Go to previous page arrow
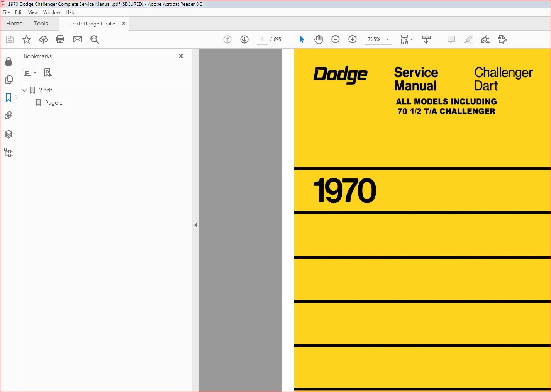The width and height of the screenshot is (551, 392). [x=227, y=39]
